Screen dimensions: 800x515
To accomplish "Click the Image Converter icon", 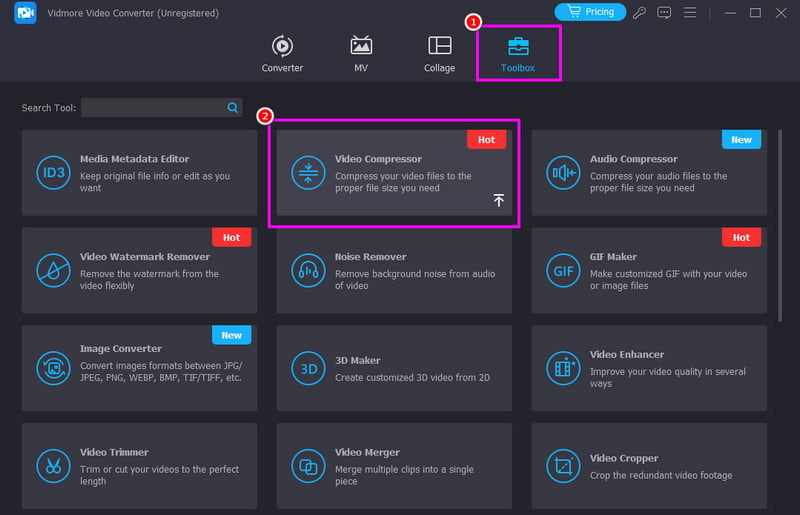I will pyautogui.click(x=53, y=368).
